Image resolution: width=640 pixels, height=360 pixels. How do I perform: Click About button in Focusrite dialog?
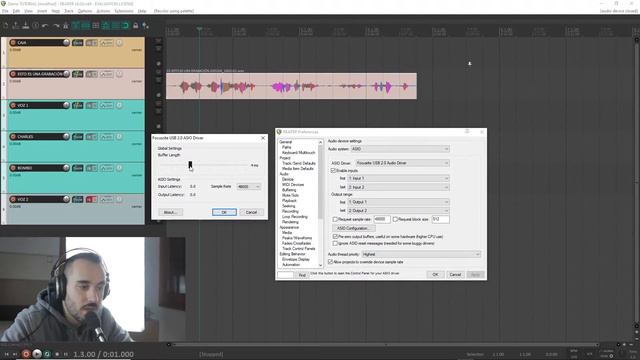tap(170, 212)
